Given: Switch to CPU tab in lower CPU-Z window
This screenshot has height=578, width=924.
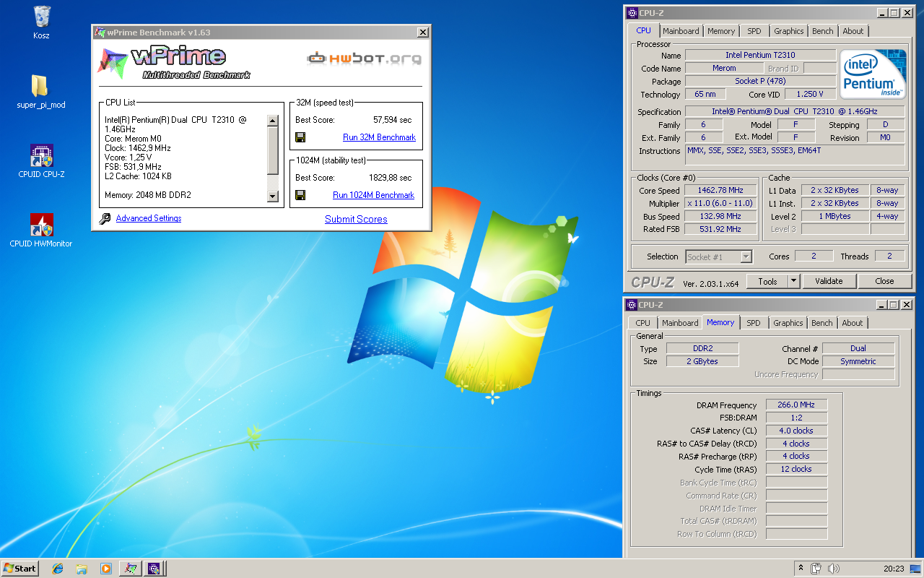Looking at the screenshot, I should [x=642, y=323].
